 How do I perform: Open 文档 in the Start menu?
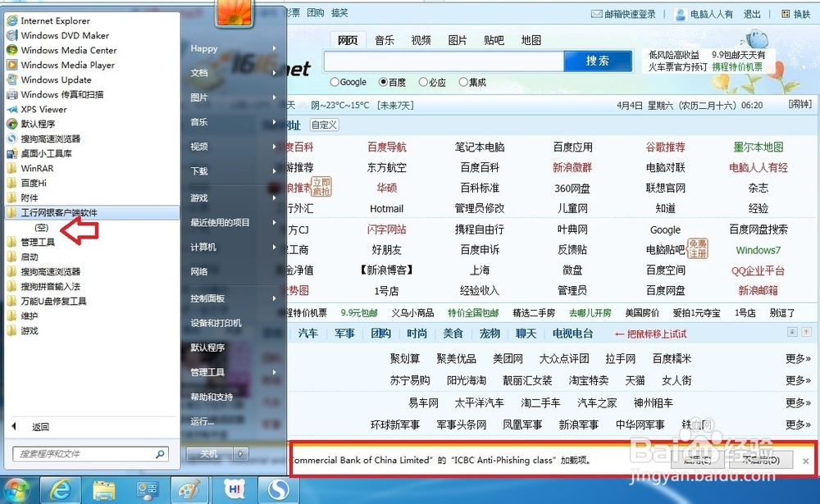point(199,73)
